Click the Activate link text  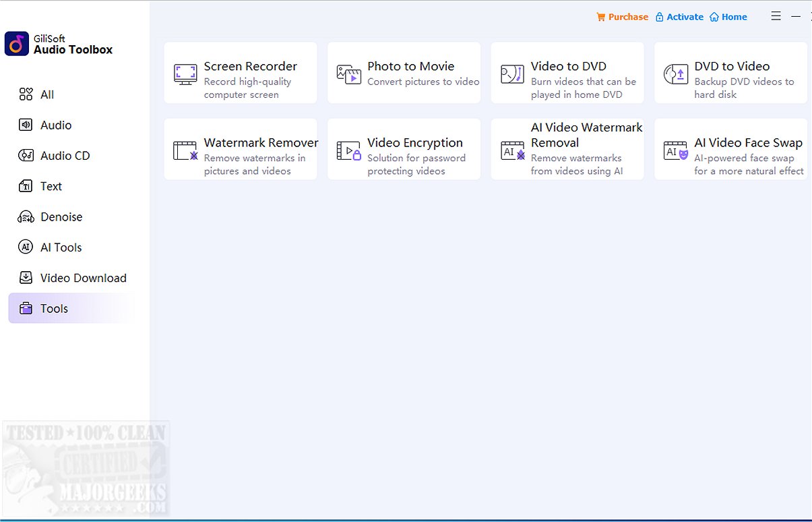point(685,17)
